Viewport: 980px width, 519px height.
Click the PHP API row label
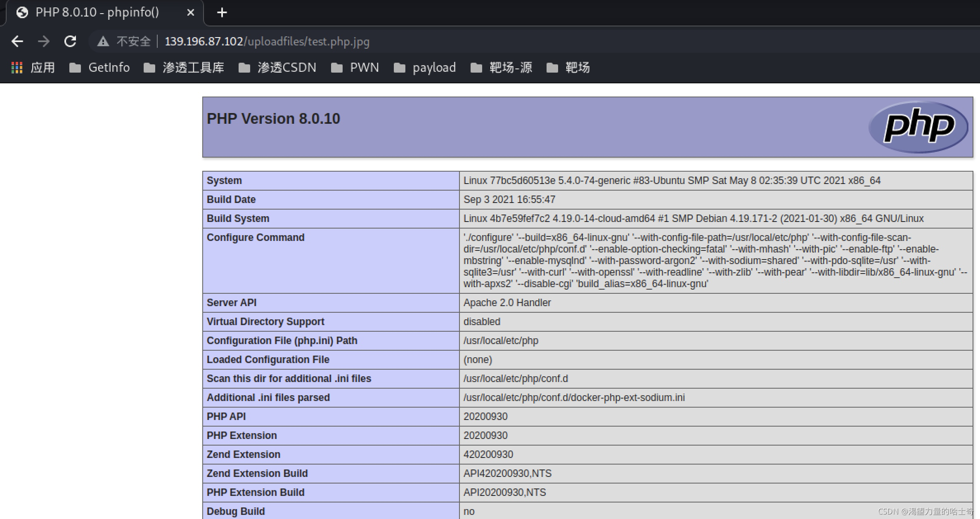click(x=226, y=417)
